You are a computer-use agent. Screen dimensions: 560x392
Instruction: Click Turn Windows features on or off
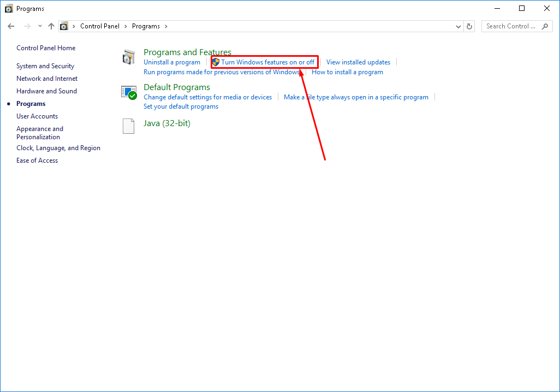pos(267,62)
